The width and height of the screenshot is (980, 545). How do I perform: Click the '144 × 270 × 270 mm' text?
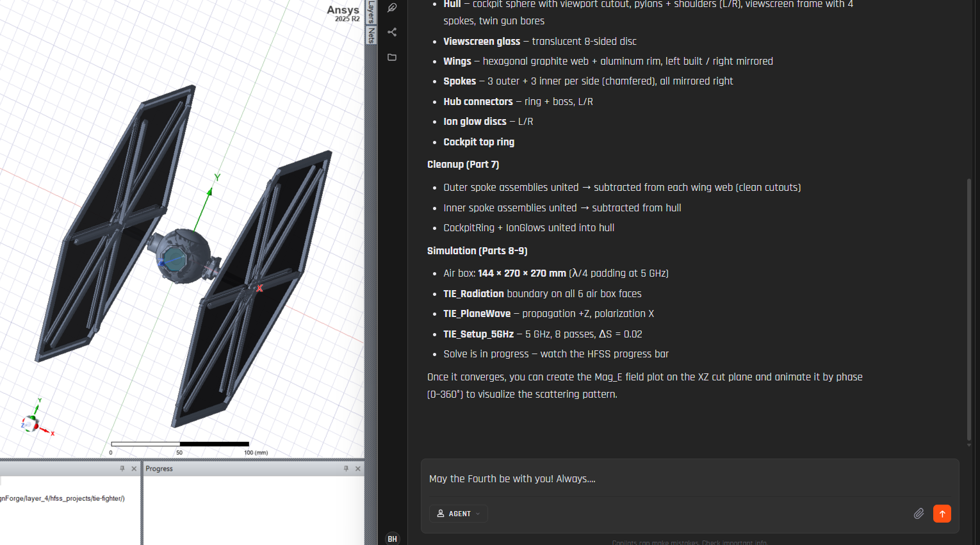[x=522, y=273]
